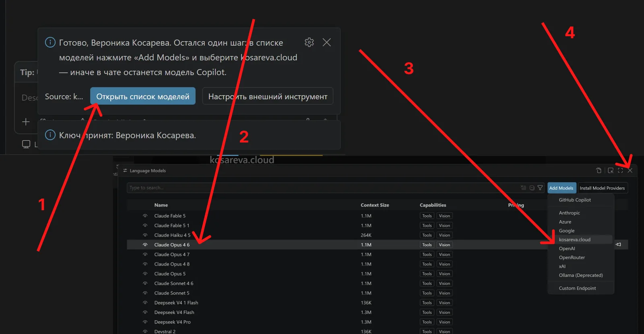The image size is (644, 334).
Task: Toggle visibility of Claude Opus 4 6
Action: point(145,245)
